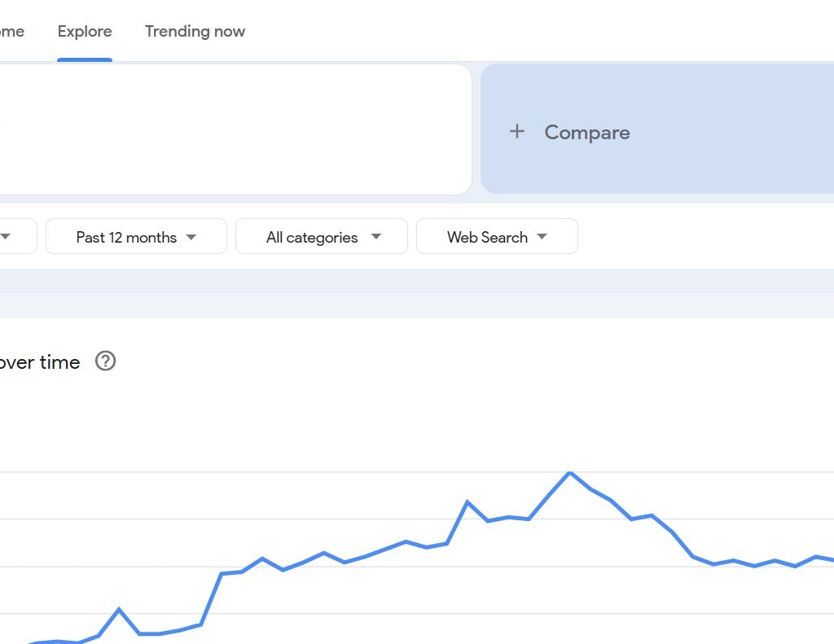This screenshot has height=644, width=834.
Task: Open the Web Search type dropdown
Action: pos(497,237)
